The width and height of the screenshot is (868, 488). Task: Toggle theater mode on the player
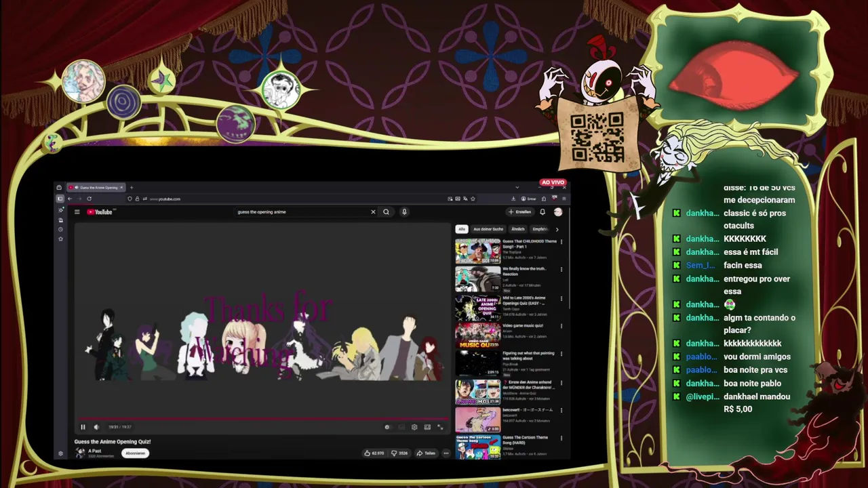(x=427, y=427)
